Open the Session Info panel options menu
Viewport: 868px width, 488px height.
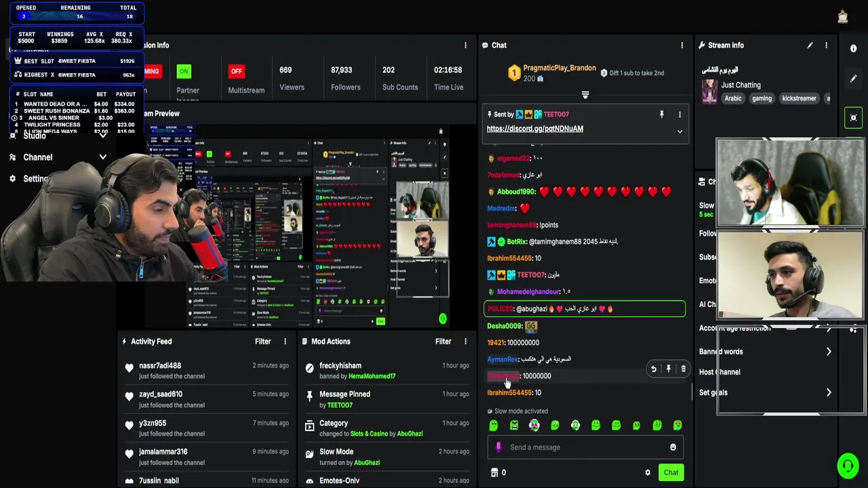tap(465, 45)
